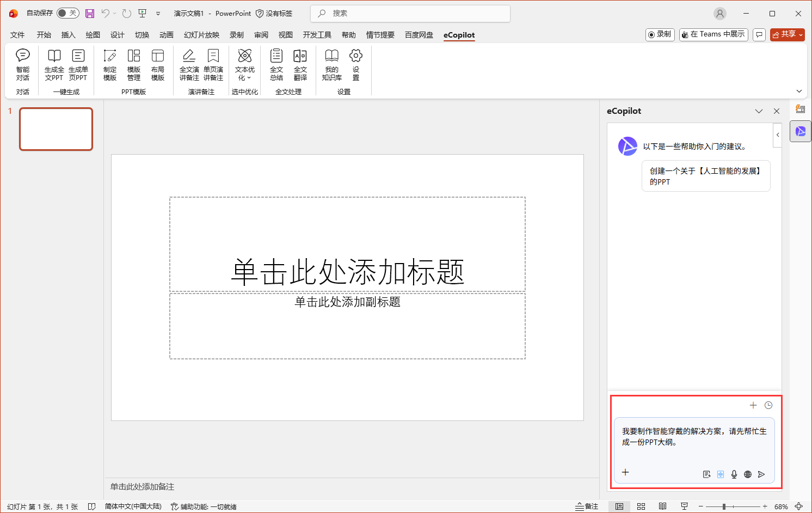Open chat history clock icon
The image size is (812, 513).
(768, 405)
